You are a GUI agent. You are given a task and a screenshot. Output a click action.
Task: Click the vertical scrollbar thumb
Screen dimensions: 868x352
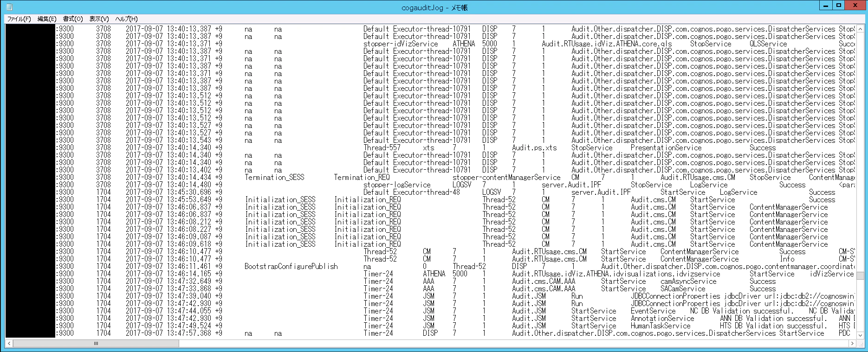click(860, 276)
